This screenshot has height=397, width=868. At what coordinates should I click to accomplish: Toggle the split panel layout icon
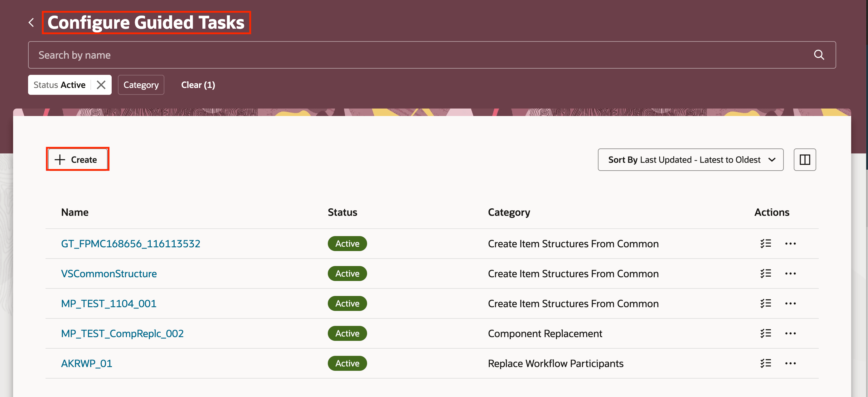coord(805,159)
